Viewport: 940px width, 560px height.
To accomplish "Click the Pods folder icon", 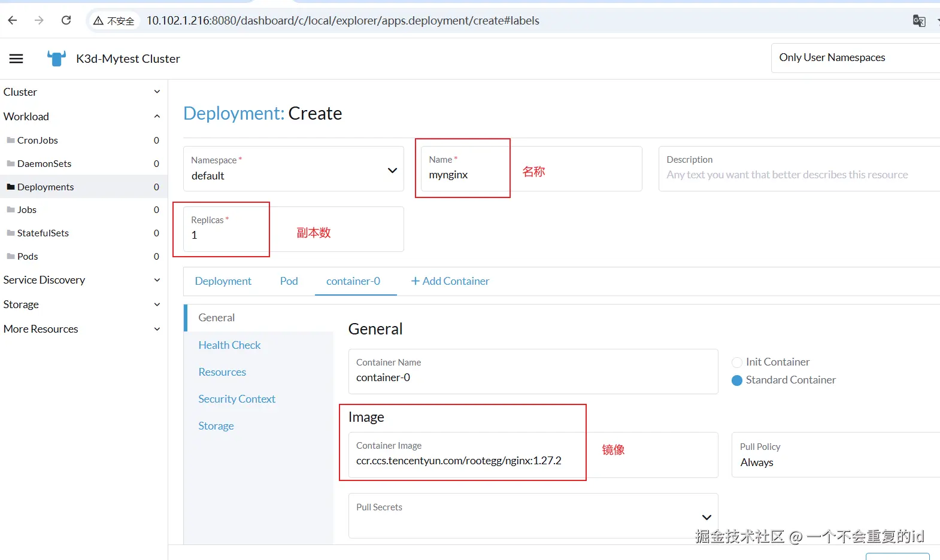I will (x=11, y=256).
